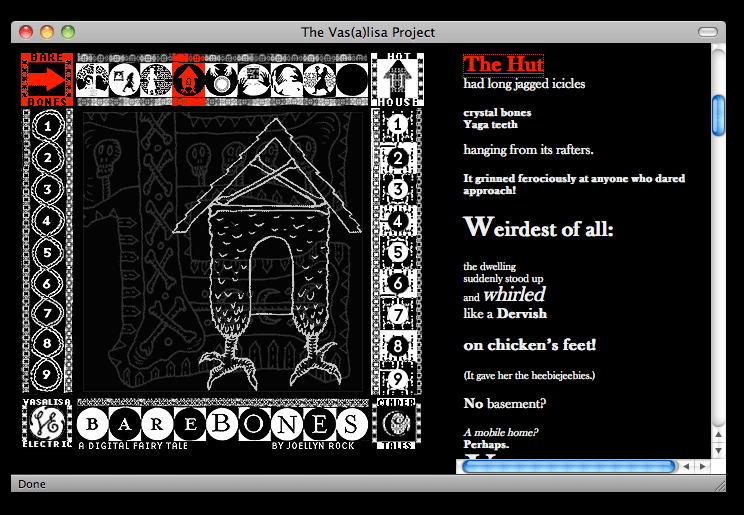
Task: Click the horizontal scrollbar thumb in text panel
Action: tap(568, 466)
